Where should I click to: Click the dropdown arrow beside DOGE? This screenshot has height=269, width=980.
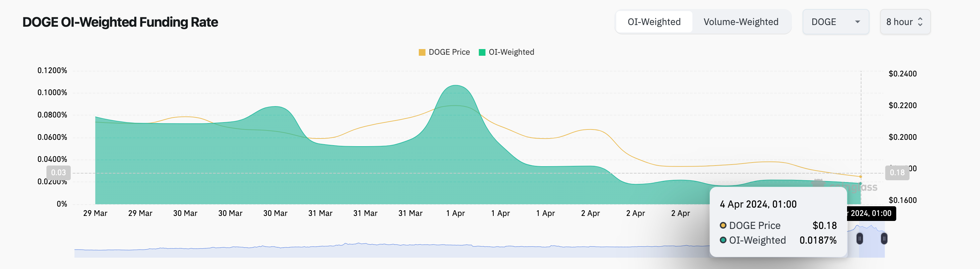(857, 22)
